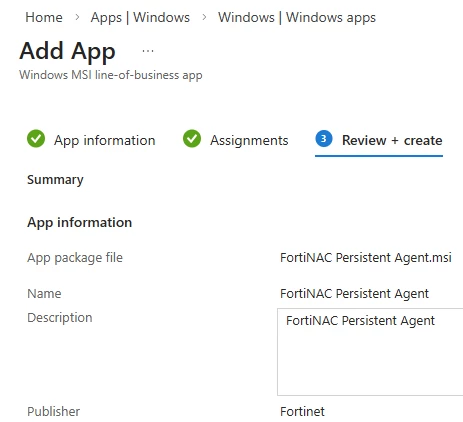Click the App information section heading
Image resolution: width=463 pixels, height=422 pixels.
click(x=79, y=222)
